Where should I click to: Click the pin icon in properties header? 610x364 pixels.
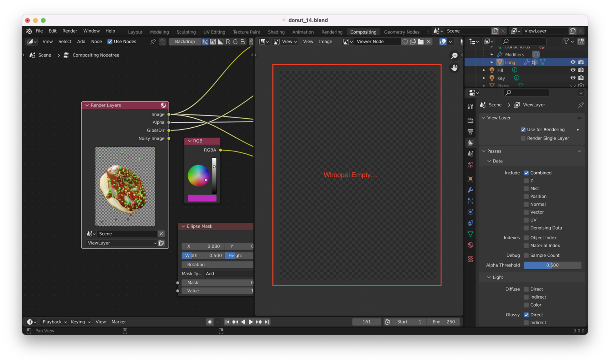tap(581, 105)
